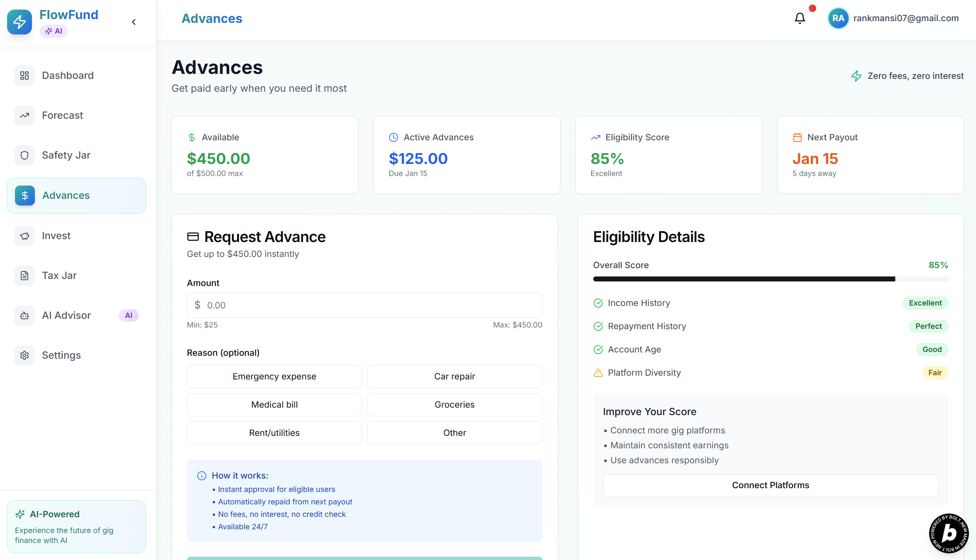Click the FlowFund lightning logo

point(20,22)
